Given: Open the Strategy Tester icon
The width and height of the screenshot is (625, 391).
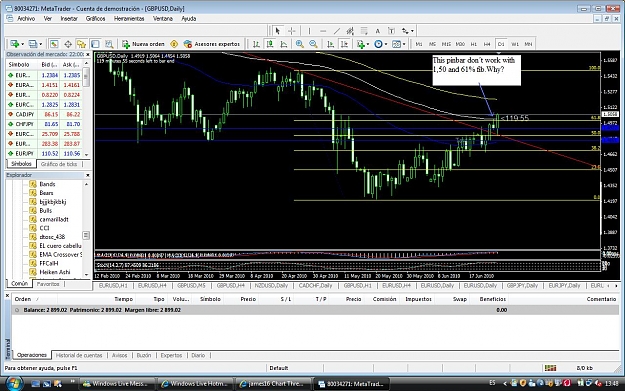Looking at the screenshot, I should coord(109,44).
